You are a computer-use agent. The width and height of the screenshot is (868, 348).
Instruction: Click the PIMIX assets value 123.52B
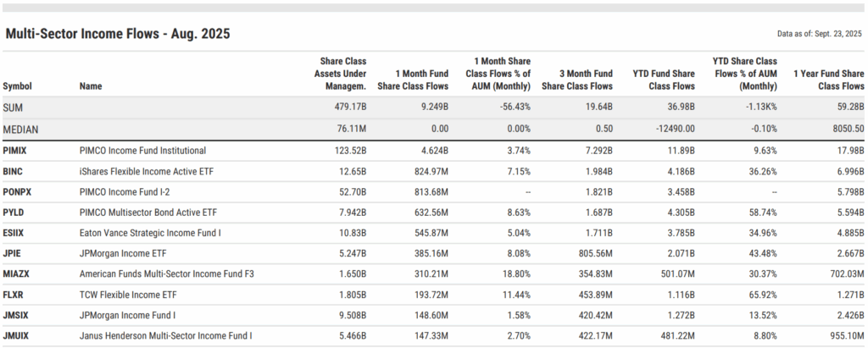(352, 151)
